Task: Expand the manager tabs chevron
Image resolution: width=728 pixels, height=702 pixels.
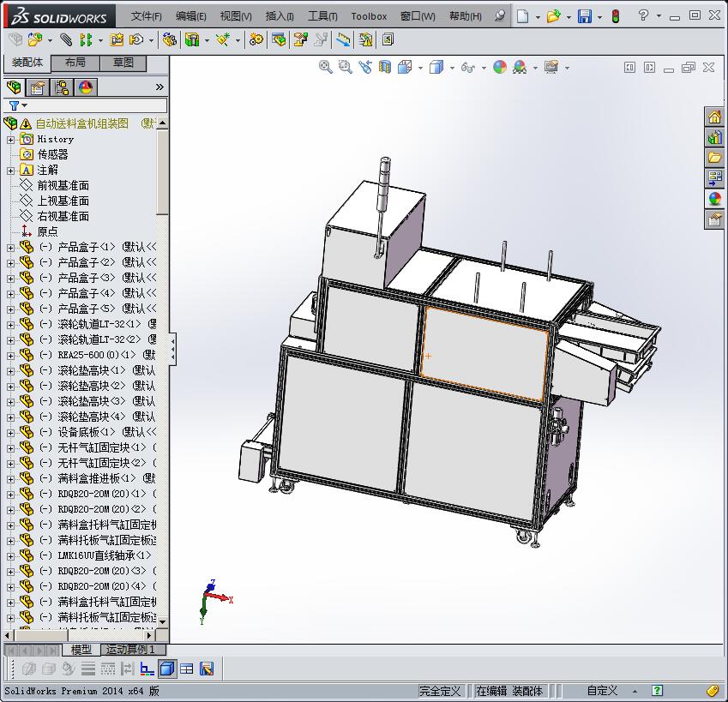Action: 159,87
